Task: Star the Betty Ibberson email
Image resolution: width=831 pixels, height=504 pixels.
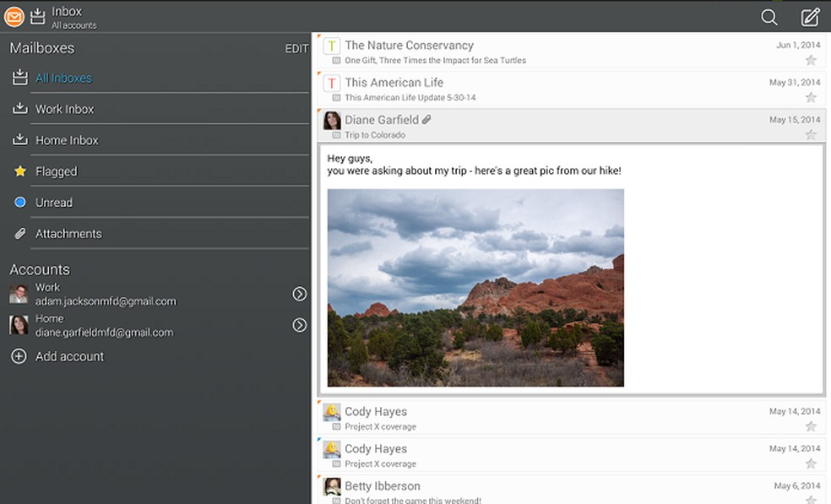Action: coord(811,499)
